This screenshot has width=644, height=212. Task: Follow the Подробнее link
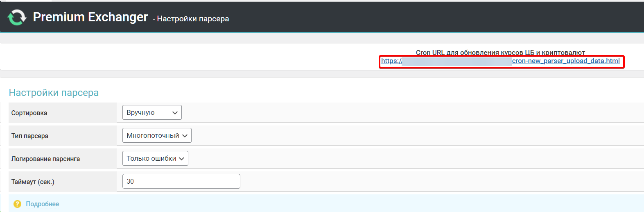[x=43, y=204]
